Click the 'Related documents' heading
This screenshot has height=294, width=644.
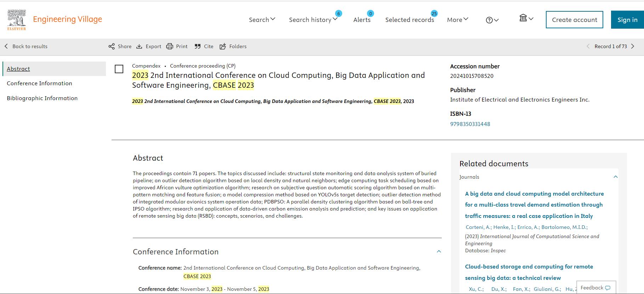coord(494,163)
